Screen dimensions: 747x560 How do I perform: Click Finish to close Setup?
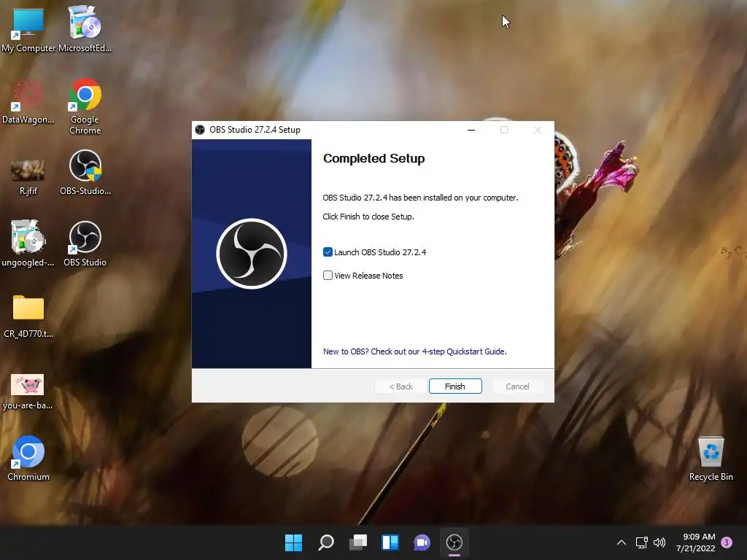(455, 386)
